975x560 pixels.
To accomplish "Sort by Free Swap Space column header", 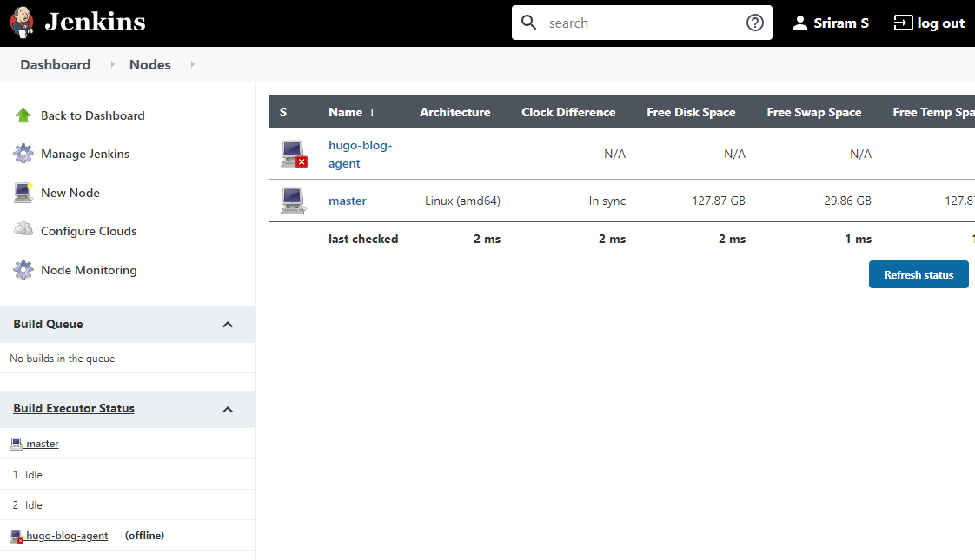I will click(814, 112).
